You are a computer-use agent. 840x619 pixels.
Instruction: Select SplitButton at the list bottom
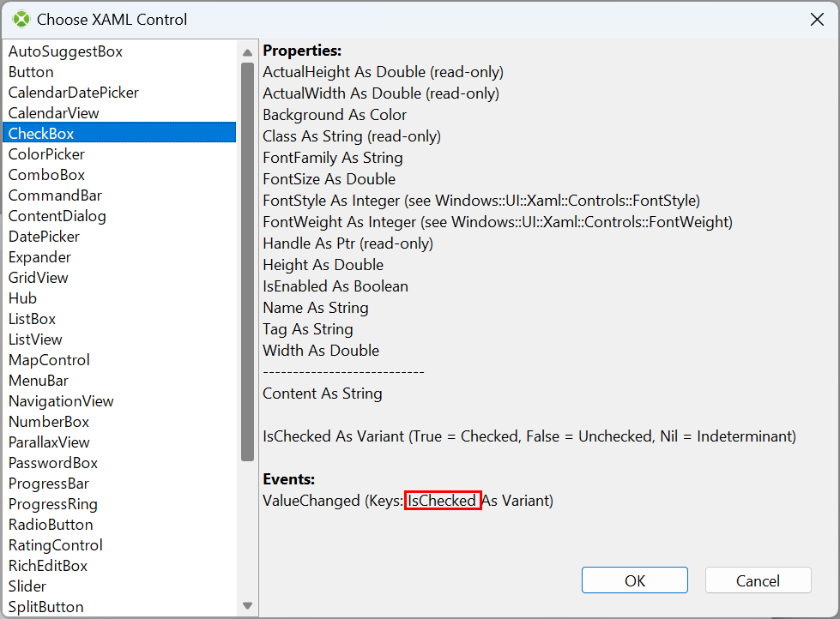point(119,607)
